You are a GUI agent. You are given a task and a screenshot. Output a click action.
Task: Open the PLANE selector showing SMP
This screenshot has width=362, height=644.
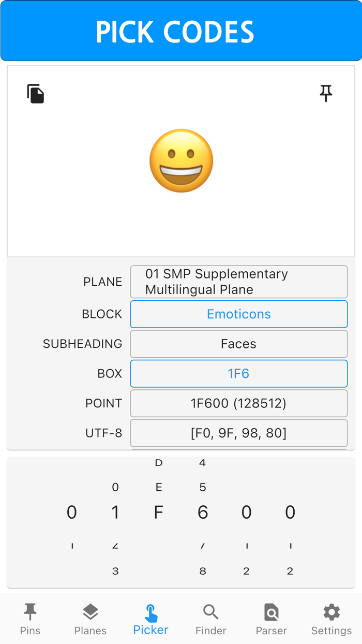point(238,282)
